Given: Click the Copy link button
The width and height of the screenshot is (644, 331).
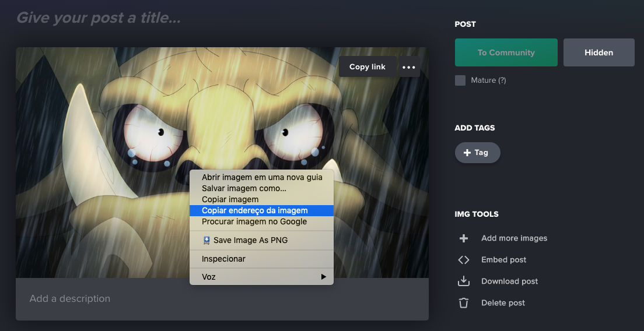Looking at the screenshot, I should pyautogui.click(x=367, y=67).
